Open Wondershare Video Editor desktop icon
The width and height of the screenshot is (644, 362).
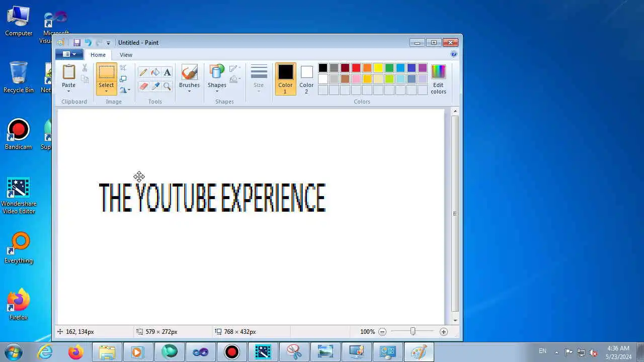click(x=19, y=196)
